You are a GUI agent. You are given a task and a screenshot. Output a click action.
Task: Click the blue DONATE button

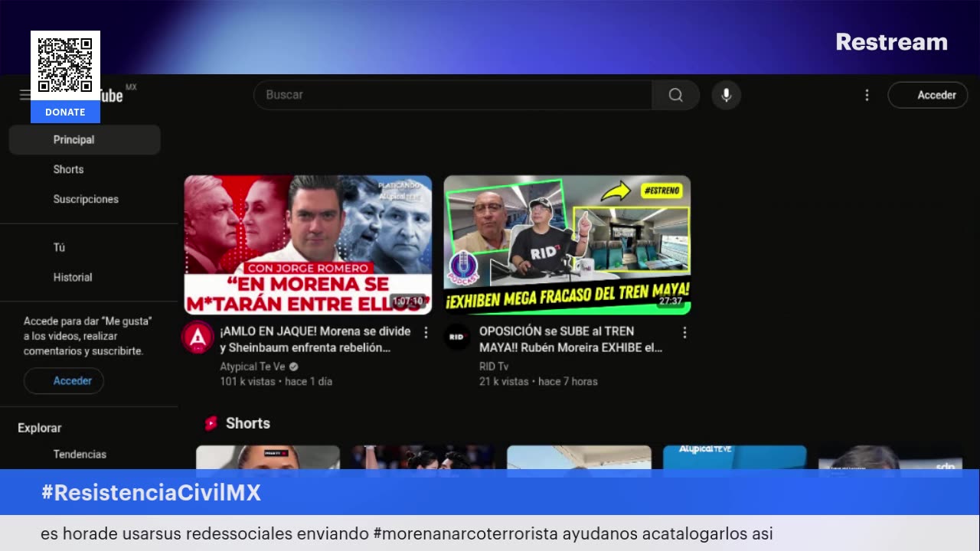coord(65,112)
